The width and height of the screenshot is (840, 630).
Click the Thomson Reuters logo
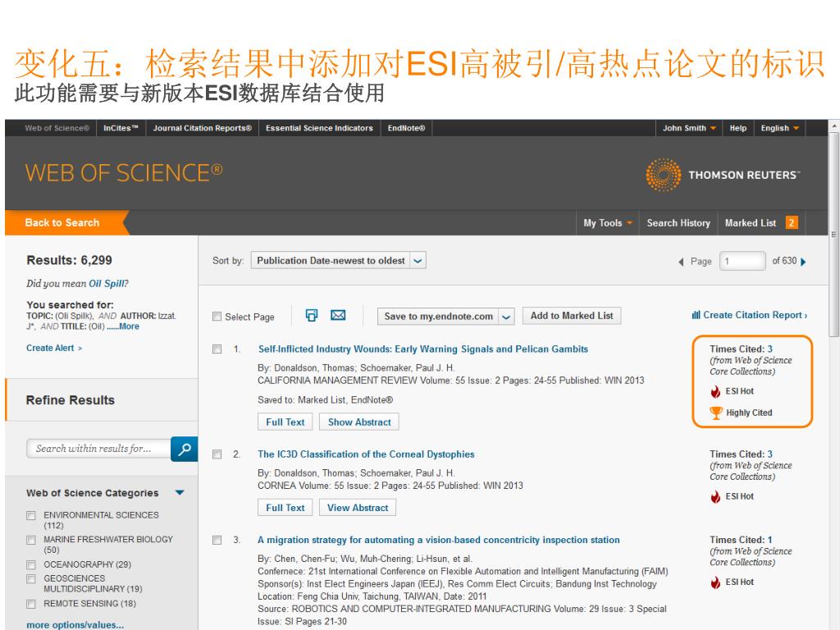click(x=723, y=175)
